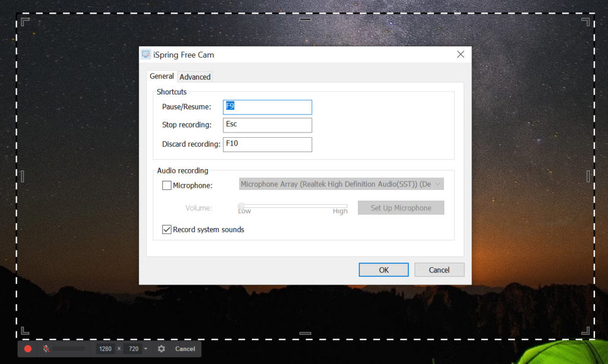This screenshot has height=364, width=608.
Task: Start recording with the red record button
Action: pyautogui.click(x=28, y=349)
